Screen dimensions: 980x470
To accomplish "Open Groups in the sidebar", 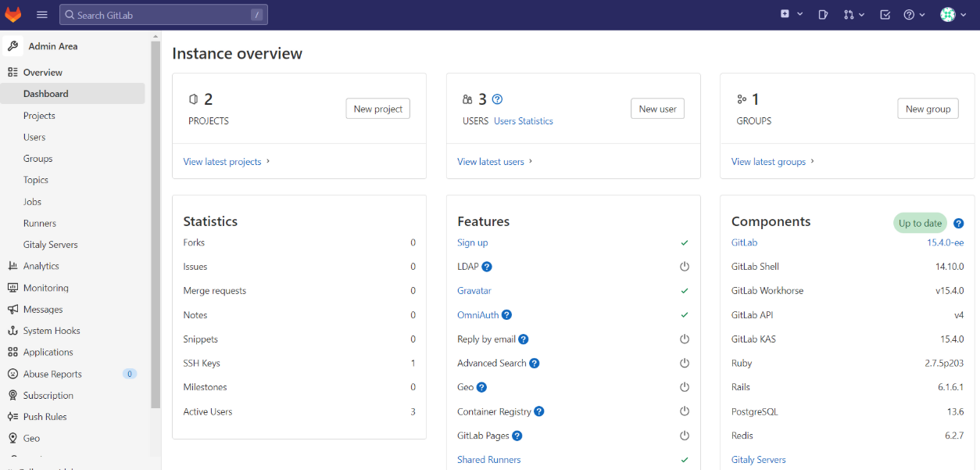I will pyautogui.click(x=38, y=159).
